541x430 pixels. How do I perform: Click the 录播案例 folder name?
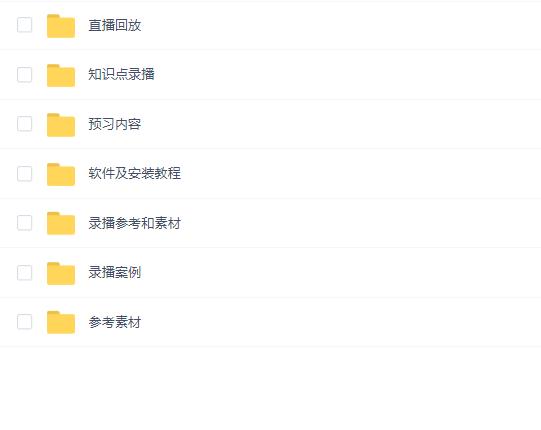point(115,273)
